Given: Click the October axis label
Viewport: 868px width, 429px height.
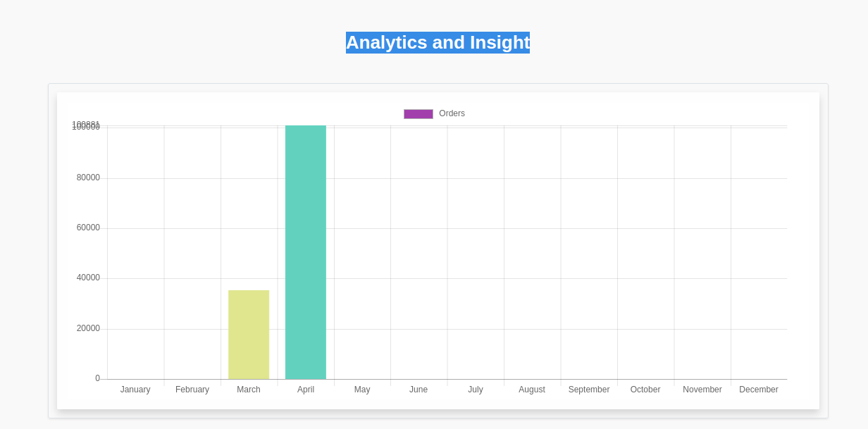Looking at the screenshot, I should [645, 390].
